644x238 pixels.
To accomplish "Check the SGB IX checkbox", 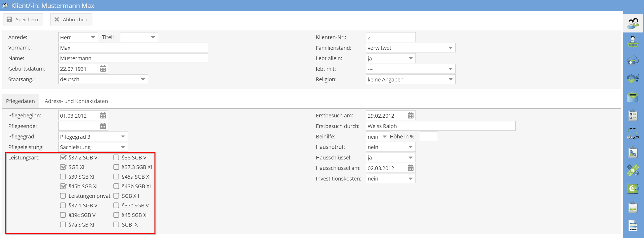I will click(x=116, y=225).
